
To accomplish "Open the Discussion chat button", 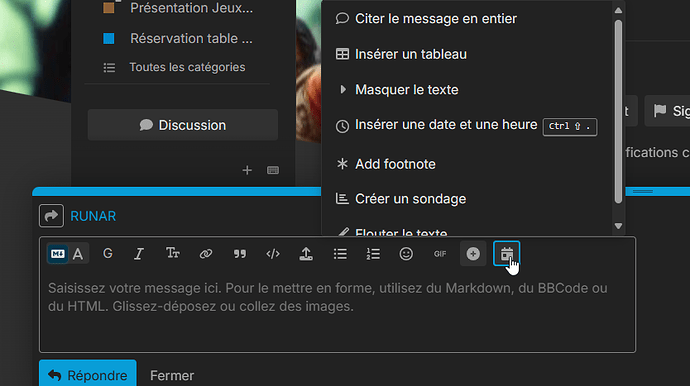I will (183, 125).
